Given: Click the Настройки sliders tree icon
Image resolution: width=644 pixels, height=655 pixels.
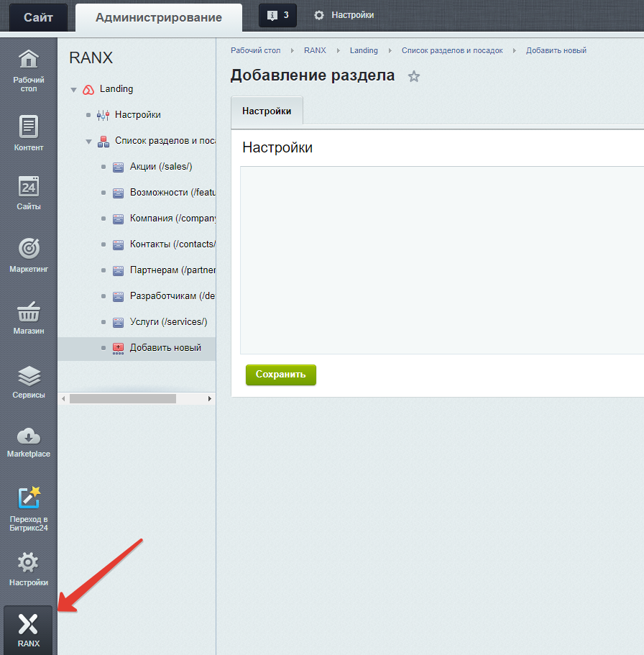Looking at the screenshot, I should point(103,115).
